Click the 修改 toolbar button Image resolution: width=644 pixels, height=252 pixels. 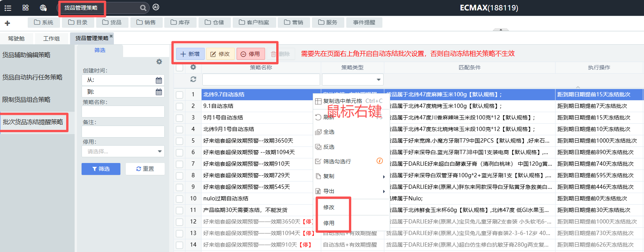[220, 54]
